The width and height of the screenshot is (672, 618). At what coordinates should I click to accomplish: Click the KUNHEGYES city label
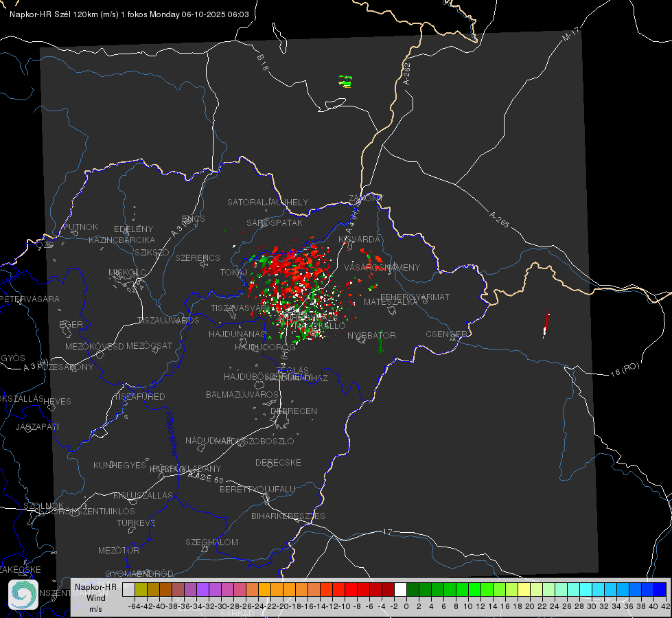coord(119,465)
